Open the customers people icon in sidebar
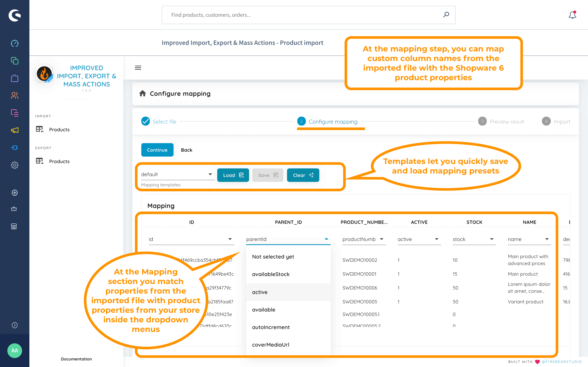Image resolution: width=588 pixels, height=367 pixels. coord(14,95)
